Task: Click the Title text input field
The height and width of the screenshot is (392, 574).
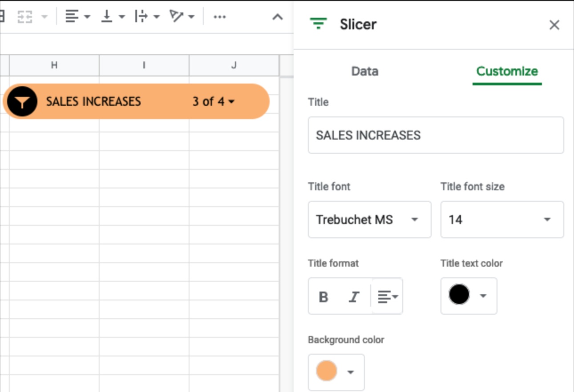Action: click(x=436, y=135)
